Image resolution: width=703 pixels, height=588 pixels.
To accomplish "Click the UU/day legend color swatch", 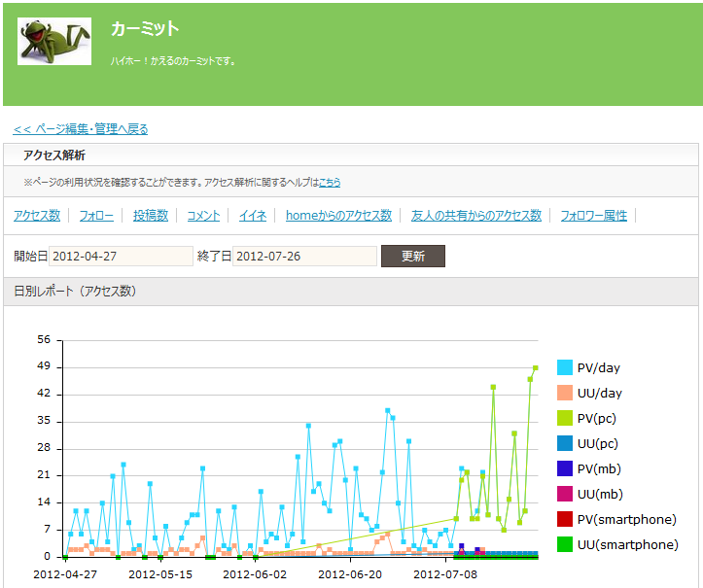I will (564, 393).
